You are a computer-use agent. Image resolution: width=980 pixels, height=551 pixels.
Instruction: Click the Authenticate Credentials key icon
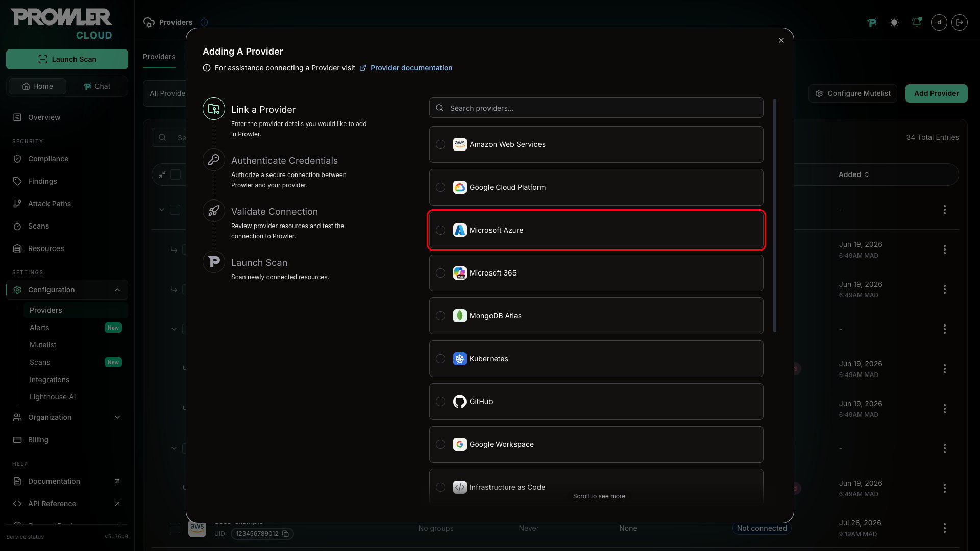tap(214, 160)
